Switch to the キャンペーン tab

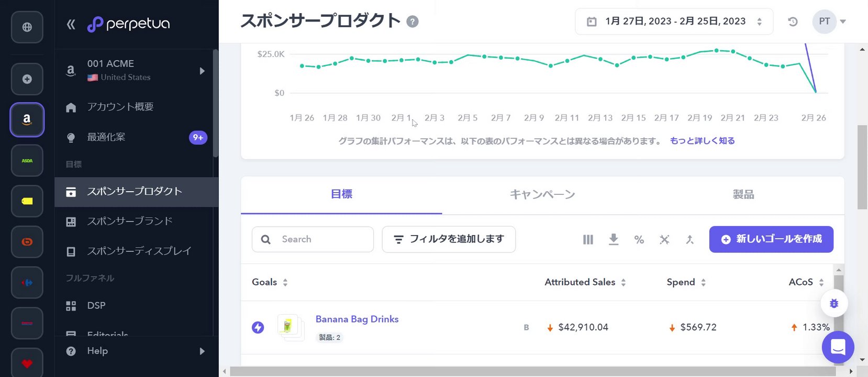[542, 195]
